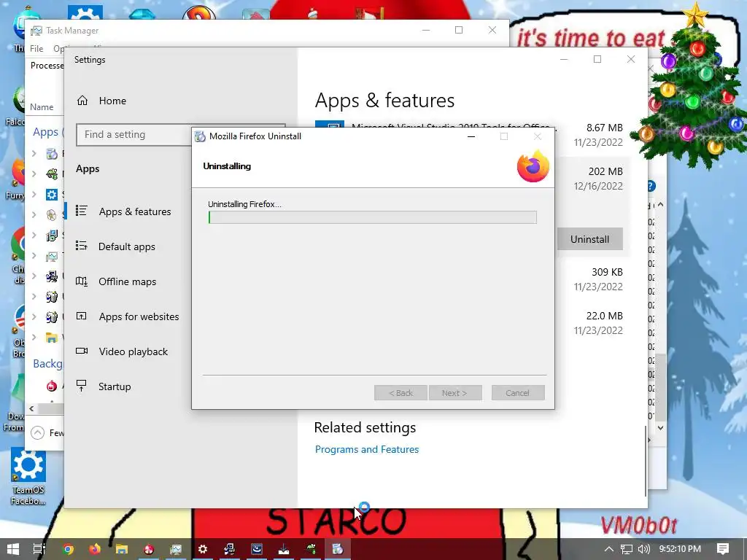747x560 pixels.
Task: Click Task Manager horizontal scroll left arrow
Action: pyautogui.click(x=31, y=408)
